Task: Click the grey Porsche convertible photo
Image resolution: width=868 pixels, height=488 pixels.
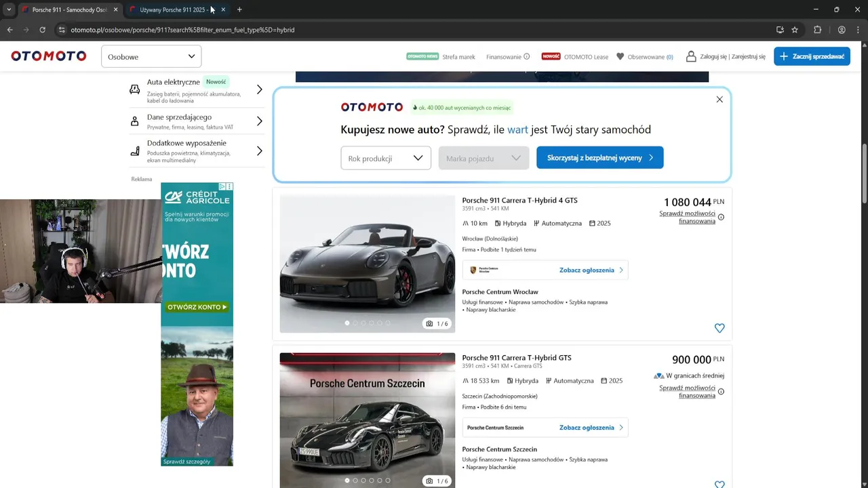Action: 368,264
